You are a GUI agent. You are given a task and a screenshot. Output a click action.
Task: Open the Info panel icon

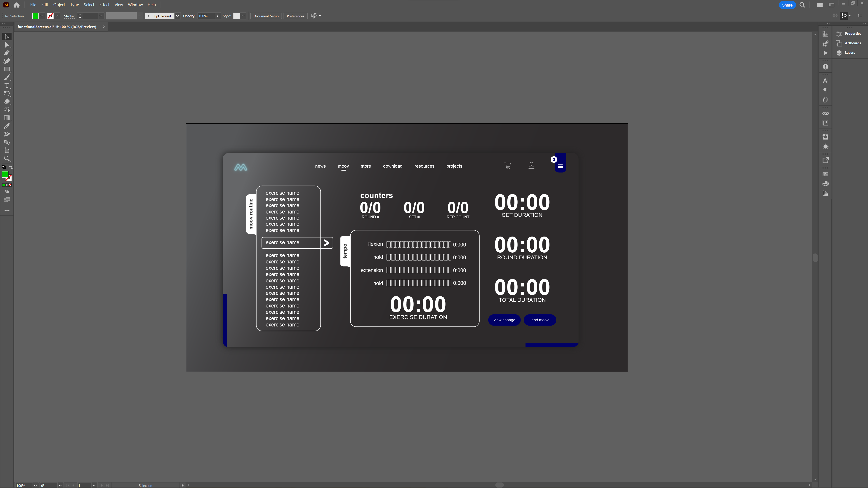(825, 67)
